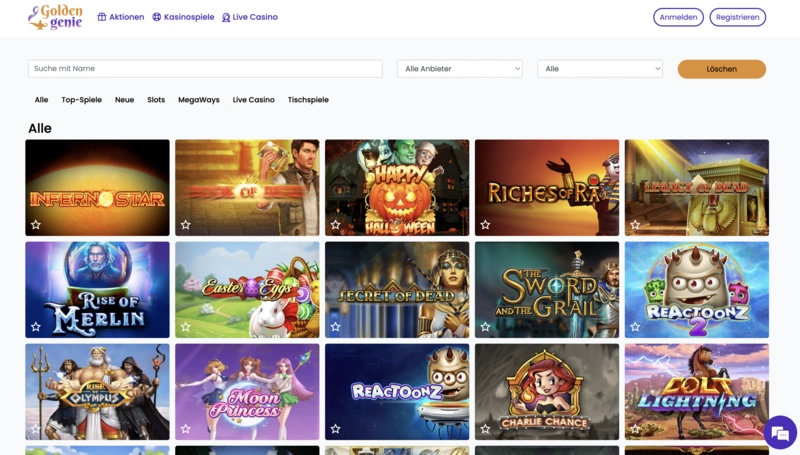Click the dealer icon beside Live Casino
This screenshot has width=800, height=455.
click(x=226, y=17)
